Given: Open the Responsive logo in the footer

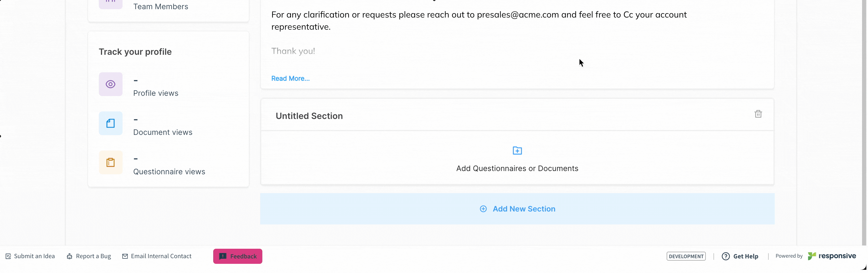Looking at the screenshot, I should pos(832,256).
